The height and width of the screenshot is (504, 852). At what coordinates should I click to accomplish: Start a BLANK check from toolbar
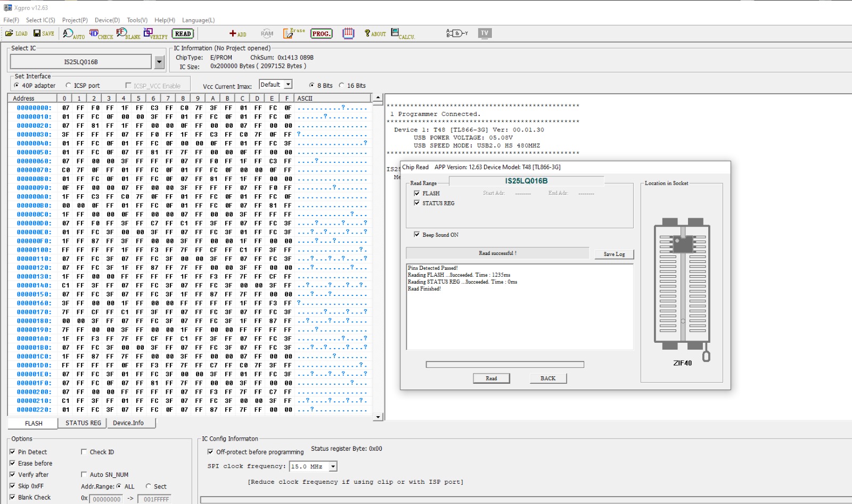(x=128, y=34)
